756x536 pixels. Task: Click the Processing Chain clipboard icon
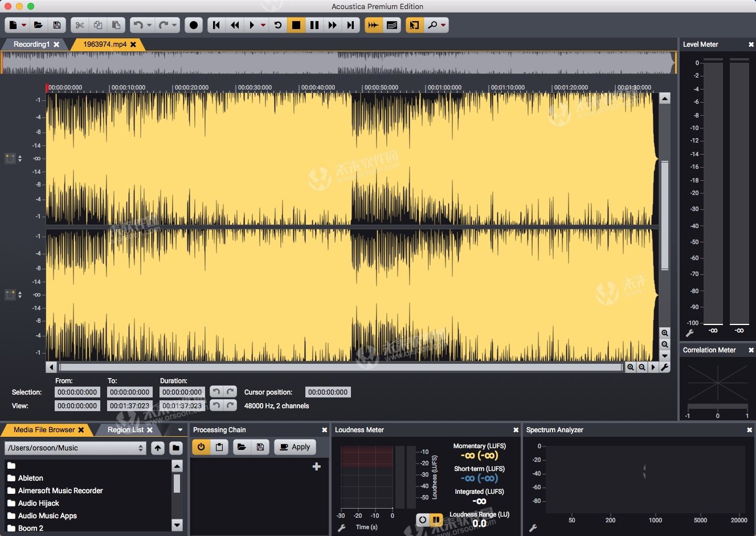tap(219, 447)
